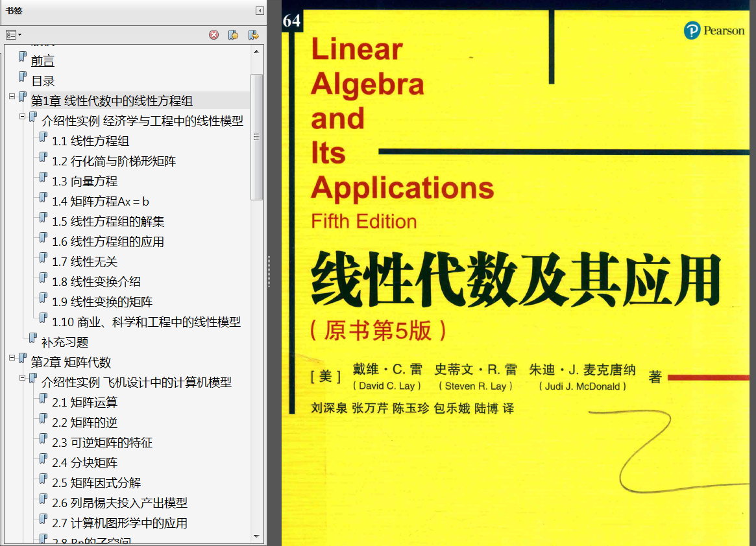756x546 pixels.
Task: Click bookmark icon beside 1.5 线性方程组的解集
Action: click(43, 217)
